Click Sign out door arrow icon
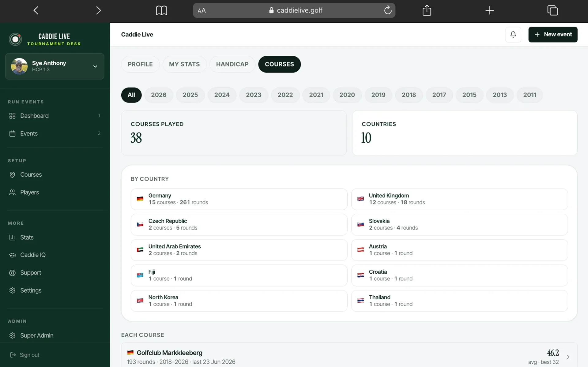 tap(13, 355)
